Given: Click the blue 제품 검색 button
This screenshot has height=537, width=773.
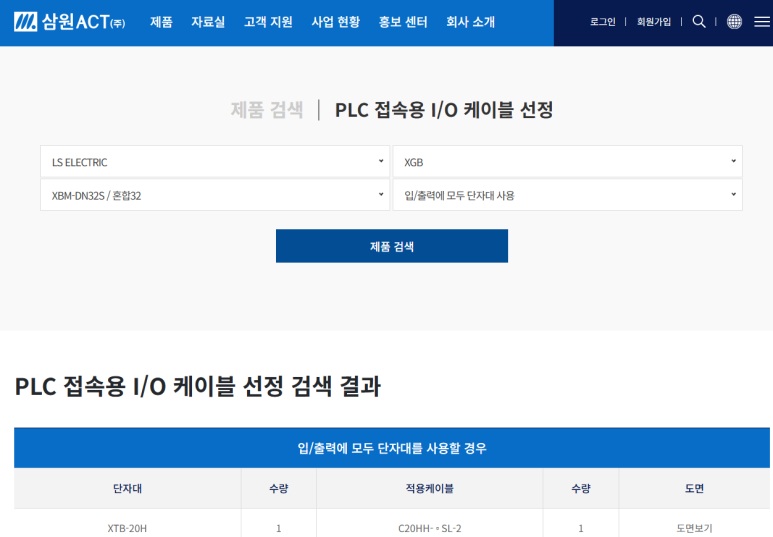Looking at the screenshot, I should click(392, 246).
